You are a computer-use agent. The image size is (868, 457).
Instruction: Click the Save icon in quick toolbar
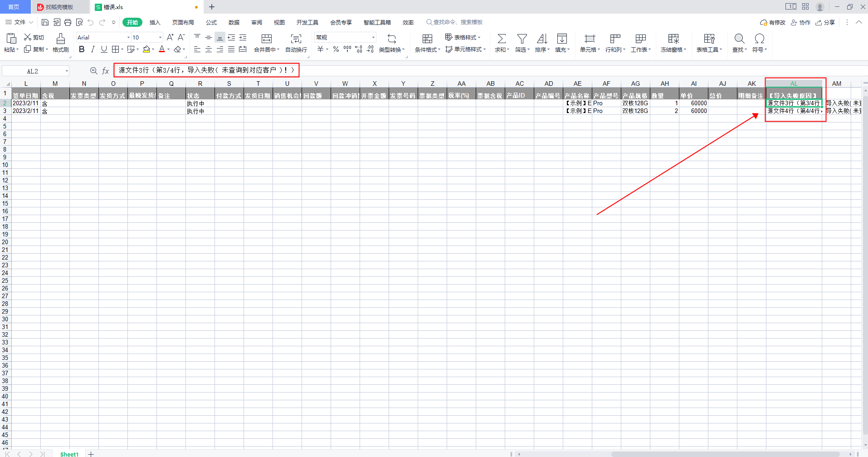(x=45, y=22)
